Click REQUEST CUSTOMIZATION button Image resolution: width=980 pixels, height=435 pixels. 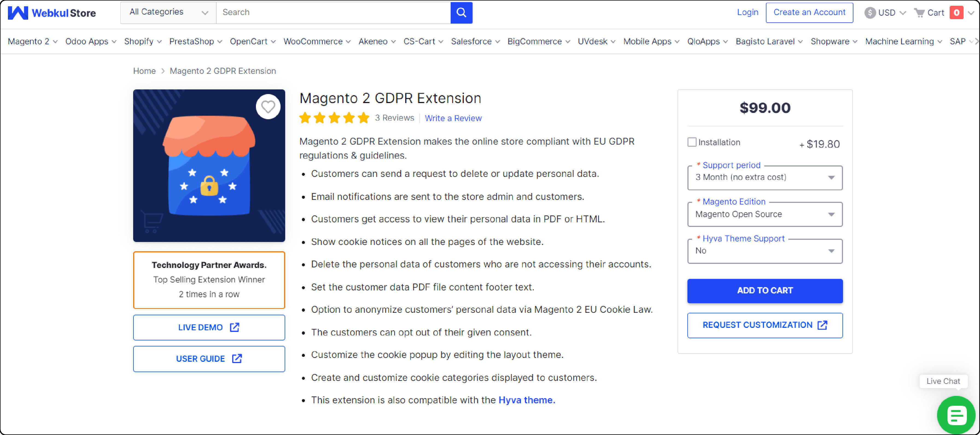point(765,325)
